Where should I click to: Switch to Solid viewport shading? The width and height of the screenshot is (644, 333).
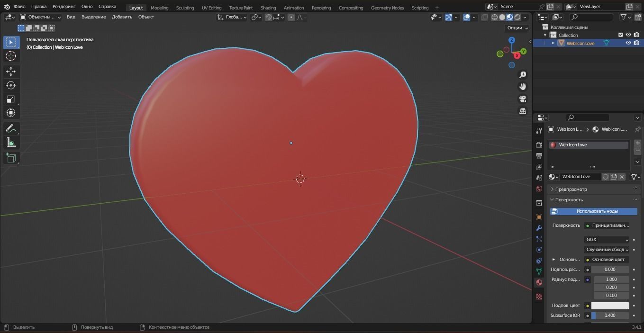tap(502, 17)
